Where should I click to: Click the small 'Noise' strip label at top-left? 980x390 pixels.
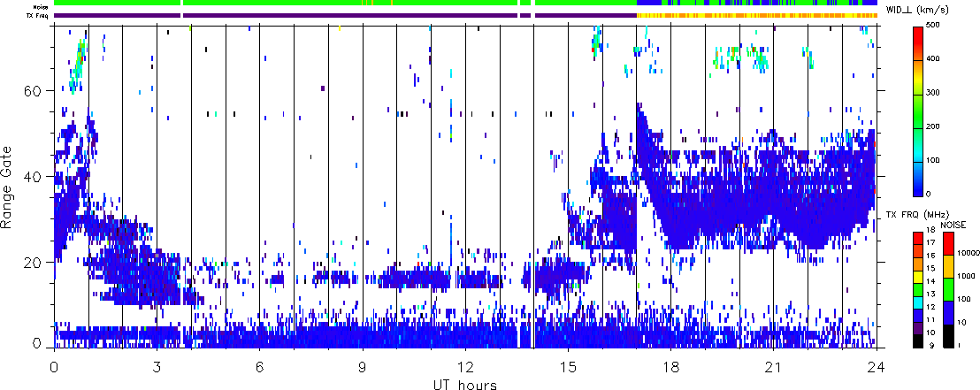[42, 6]
